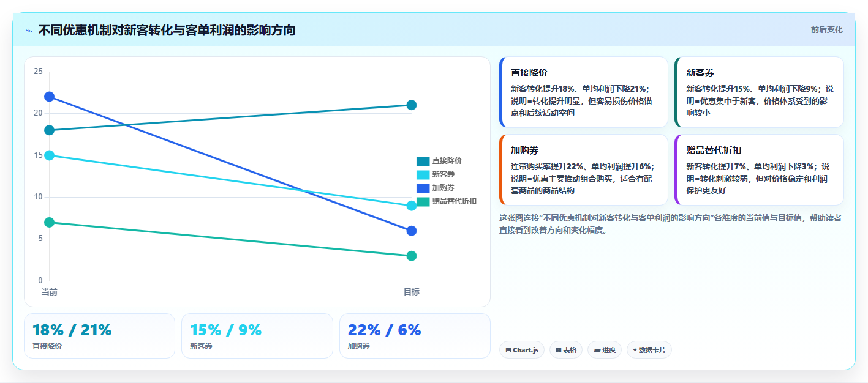
Task: Toggle the 新客券 legend entry
Action: [436, 174]
